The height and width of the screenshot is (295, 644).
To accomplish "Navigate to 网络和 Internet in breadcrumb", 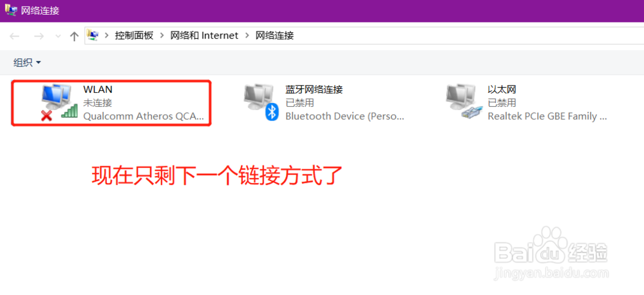I will (204, 35).
